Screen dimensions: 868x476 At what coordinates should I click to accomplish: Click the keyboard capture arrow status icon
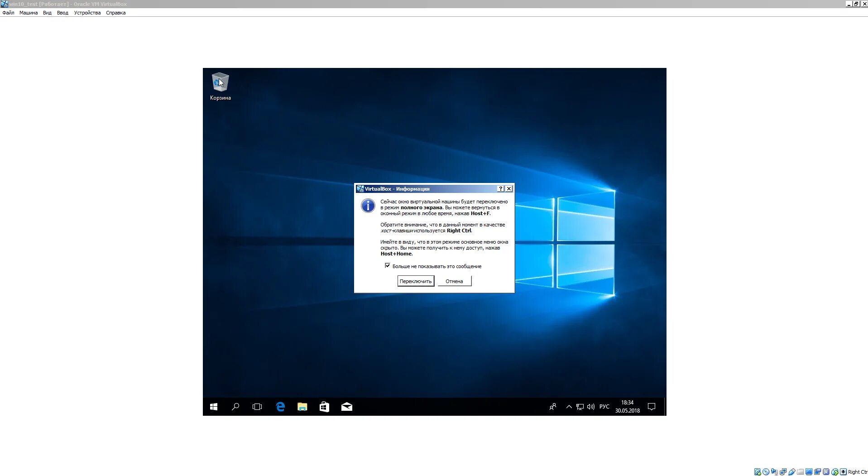pyautogui.click(x=843, y=471)
